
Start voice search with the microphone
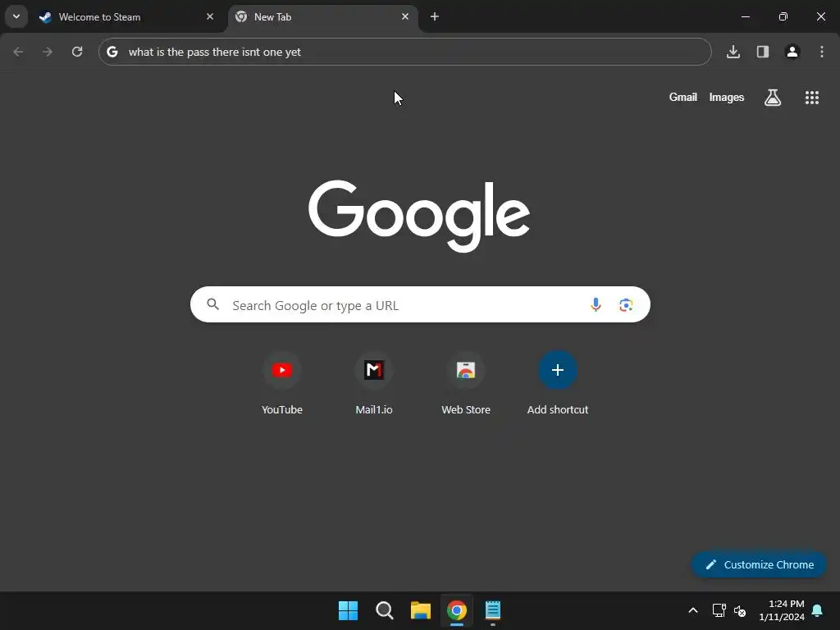(596, 304)
